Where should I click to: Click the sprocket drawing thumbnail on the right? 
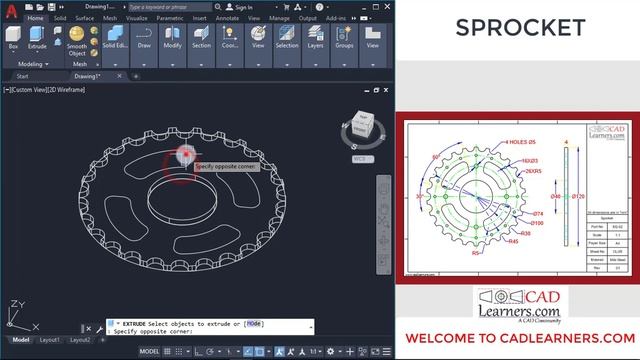[517, 198]
